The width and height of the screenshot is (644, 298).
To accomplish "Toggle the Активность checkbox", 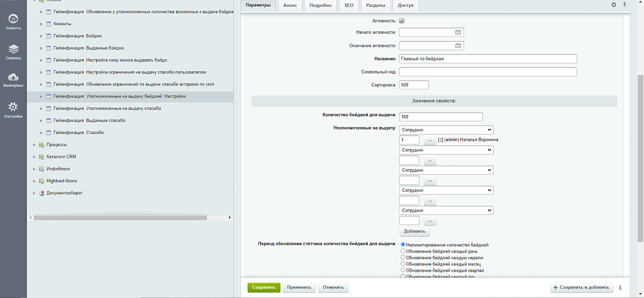I will point(402,21).
